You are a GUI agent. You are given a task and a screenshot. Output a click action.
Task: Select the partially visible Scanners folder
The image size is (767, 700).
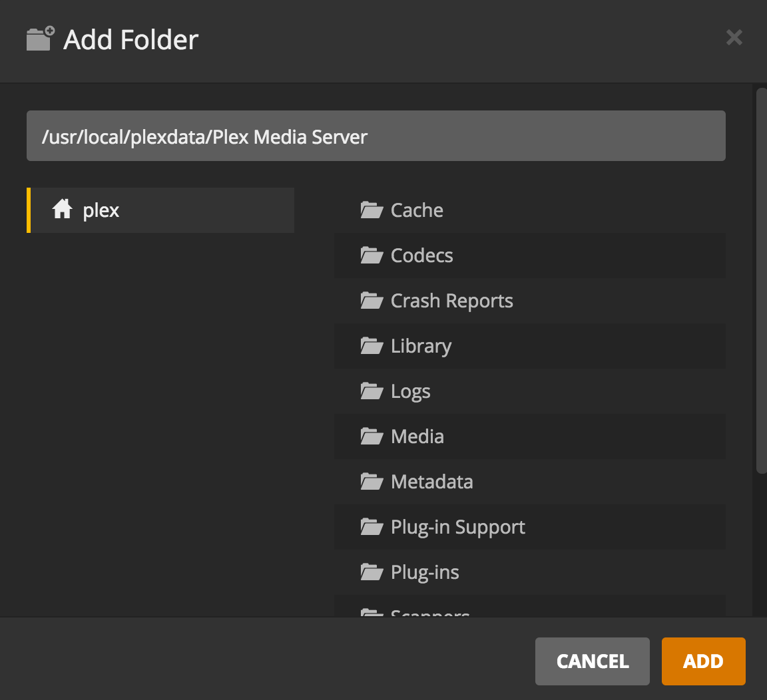pyautogui.click(x=430, y=611)
